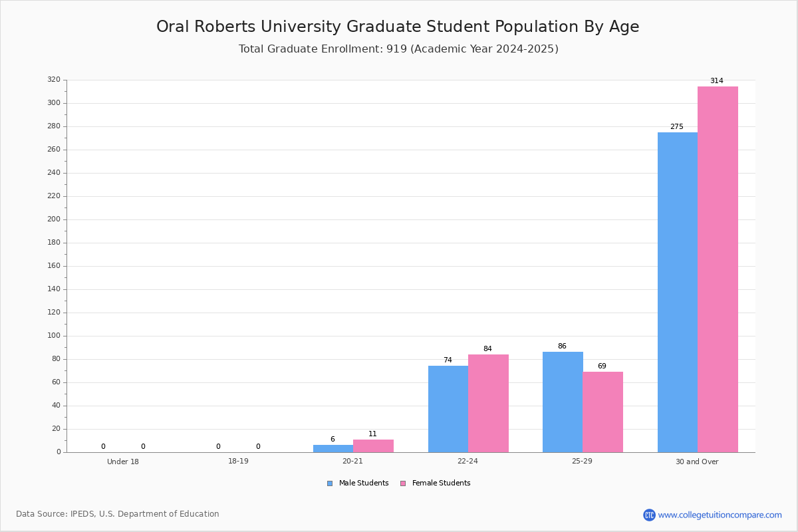This screenshot has height=532, width=798.
Task: Click the pink Female Students legend swatch
Action: [x=403, y=483]
